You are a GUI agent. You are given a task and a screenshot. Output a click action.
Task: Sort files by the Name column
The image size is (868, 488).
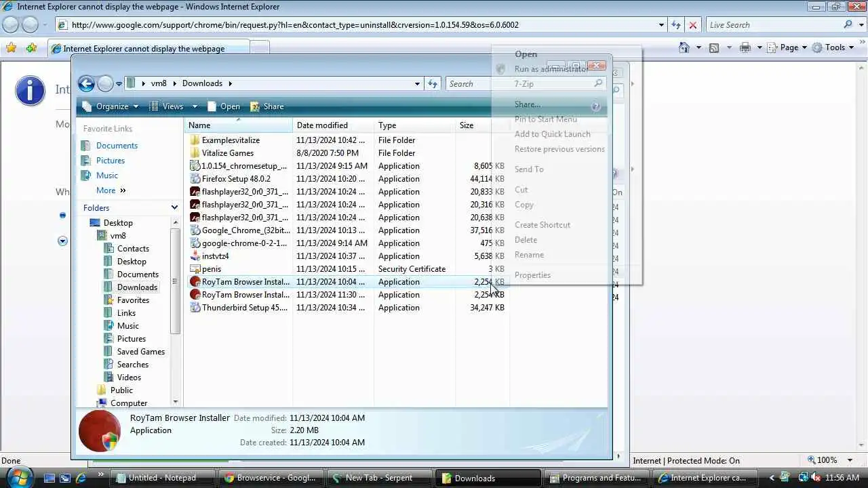(x=239, y=125)
